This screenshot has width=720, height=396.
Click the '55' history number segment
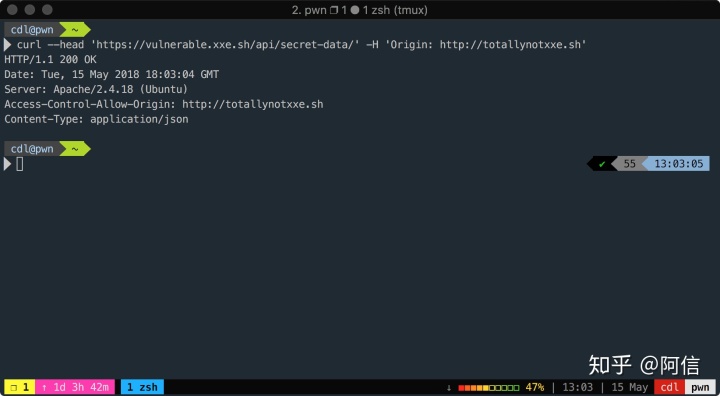(630, 164)
